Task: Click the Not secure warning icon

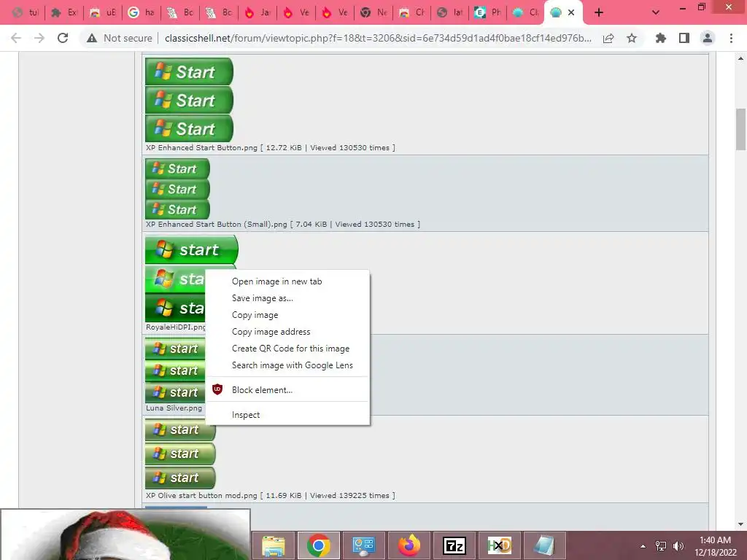Action: pos(92,38)
